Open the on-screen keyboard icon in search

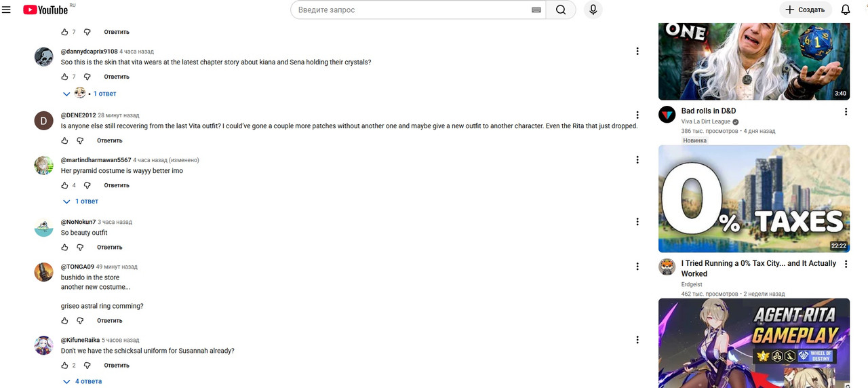click(536, 10)
